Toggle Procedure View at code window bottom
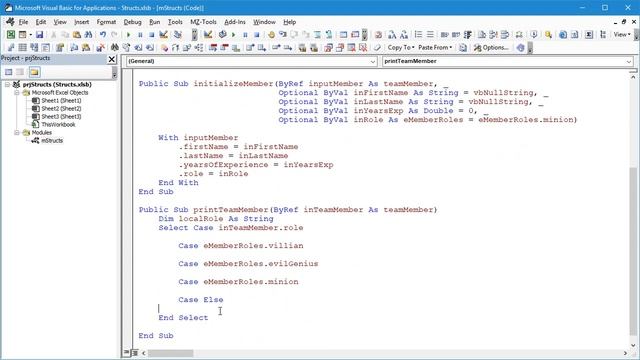This screenshot has width=640, height=360. [x=127, y=352]
